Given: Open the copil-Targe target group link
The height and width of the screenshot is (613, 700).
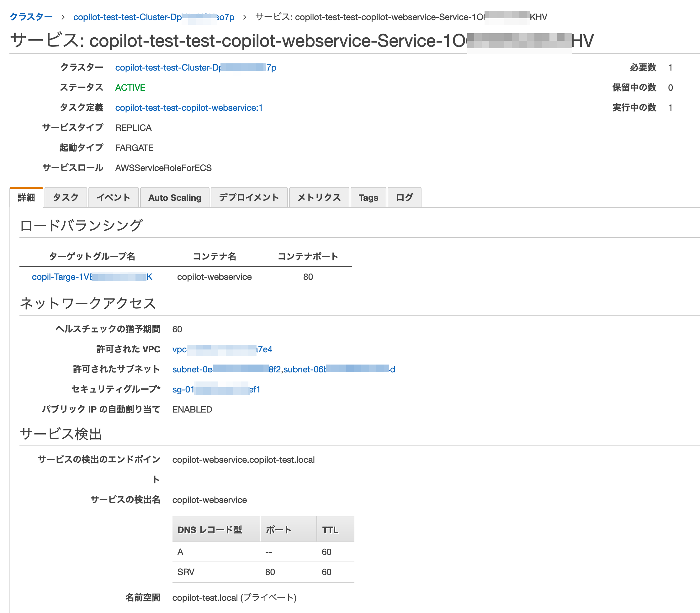Looking at the screenshot, I should pyautogui.click(x=92, y=277).
